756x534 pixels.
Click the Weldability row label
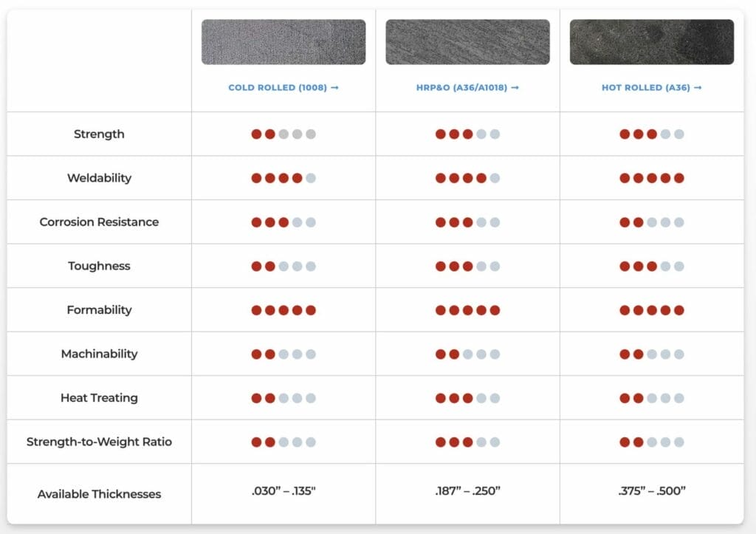pos(99,178)
